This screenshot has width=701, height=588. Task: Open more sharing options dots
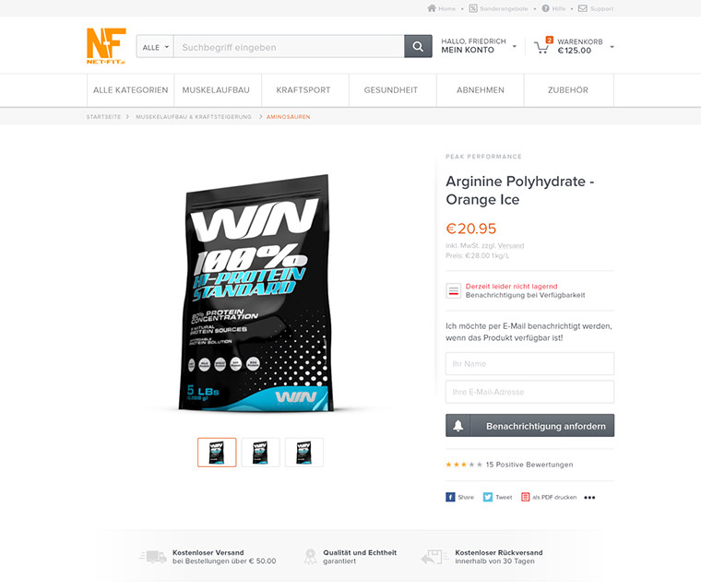[589, 498]
